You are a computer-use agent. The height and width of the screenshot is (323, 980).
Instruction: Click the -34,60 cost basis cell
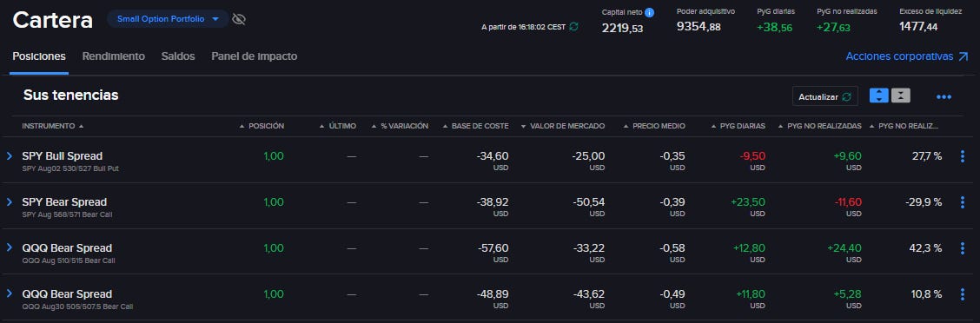493,155
